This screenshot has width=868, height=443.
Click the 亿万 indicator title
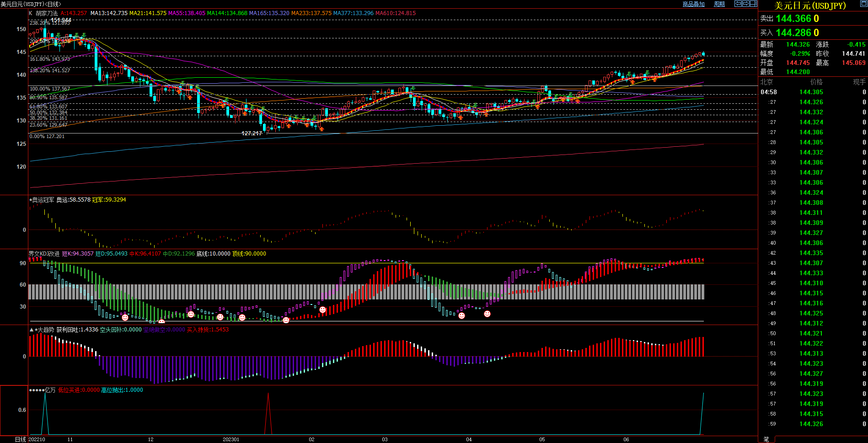50,390
